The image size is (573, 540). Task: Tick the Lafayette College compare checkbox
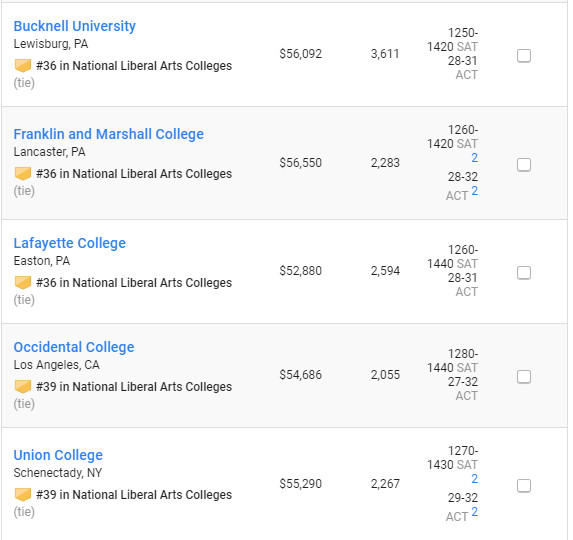click(x=524, y=273)
